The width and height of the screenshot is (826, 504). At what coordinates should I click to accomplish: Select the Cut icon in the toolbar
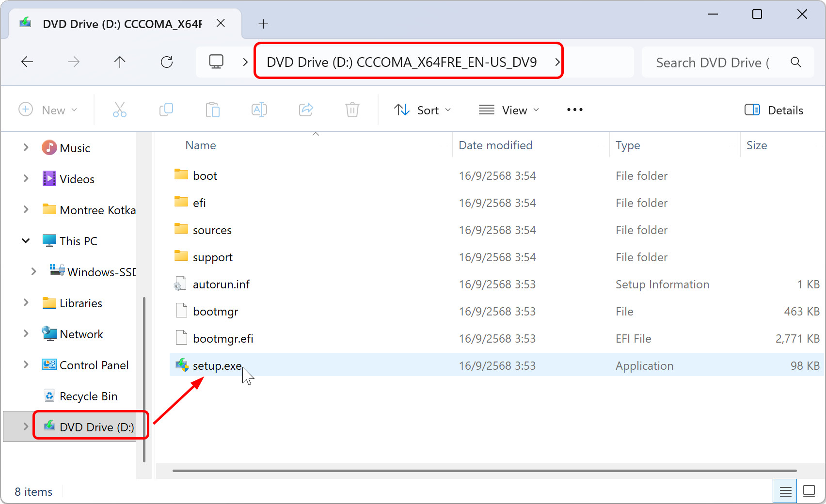120,110
